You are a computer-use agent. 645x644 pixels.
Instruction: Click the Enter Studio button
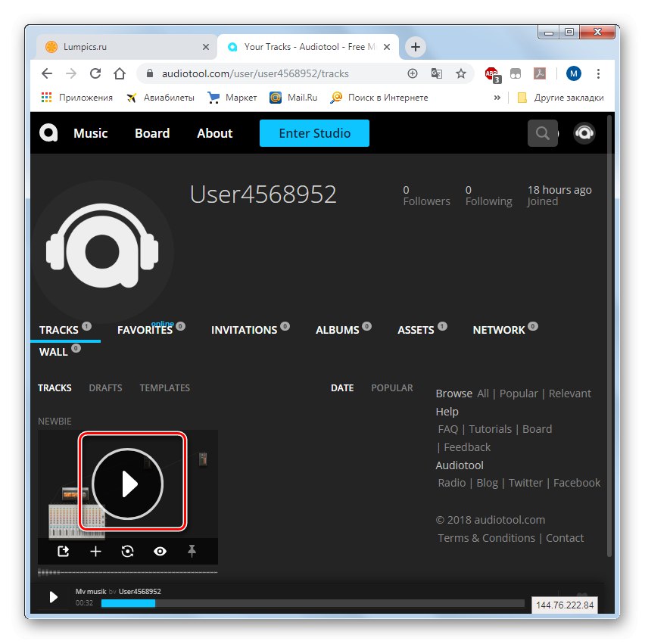pyautogui.click(x=314, y=133)
